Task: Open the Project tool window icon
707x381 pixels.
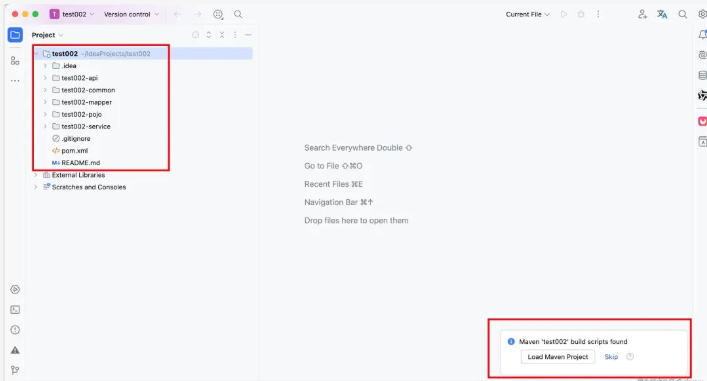Action: (x=15, y=35)
